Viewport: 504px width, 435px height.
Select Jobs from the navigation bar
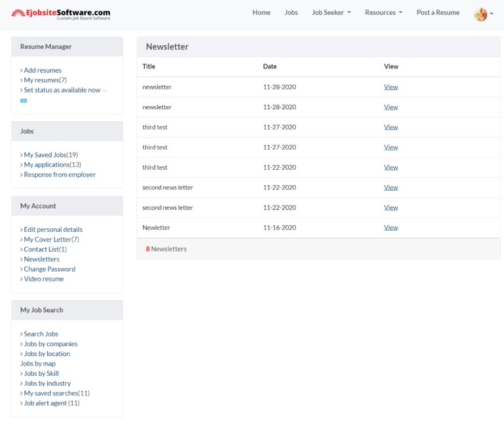[x=291, y=12]
